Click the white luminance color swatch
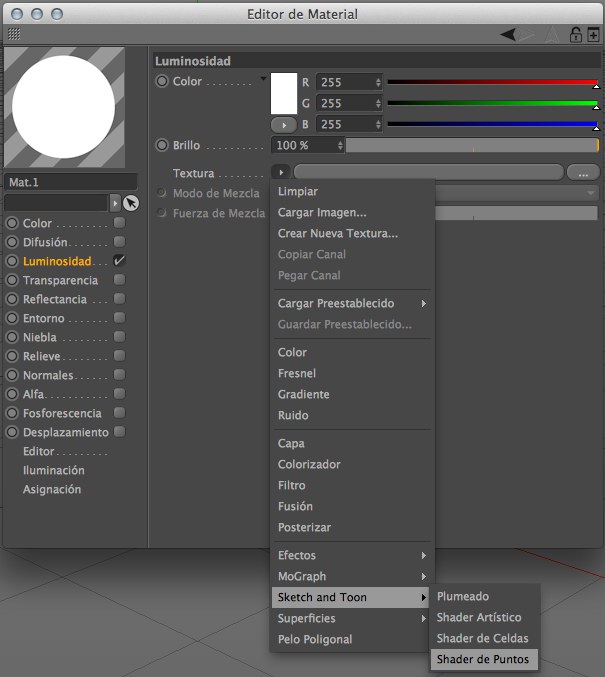 point(284,93)
